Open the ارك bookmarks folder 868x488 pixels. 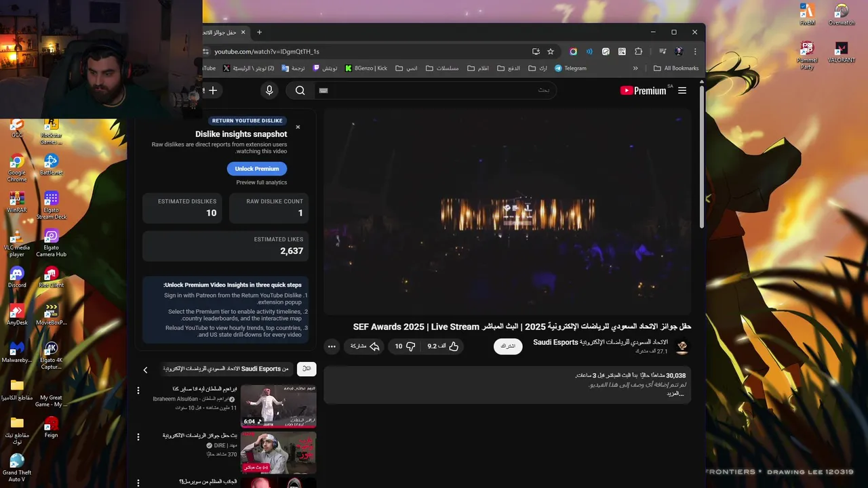(538, 68)
